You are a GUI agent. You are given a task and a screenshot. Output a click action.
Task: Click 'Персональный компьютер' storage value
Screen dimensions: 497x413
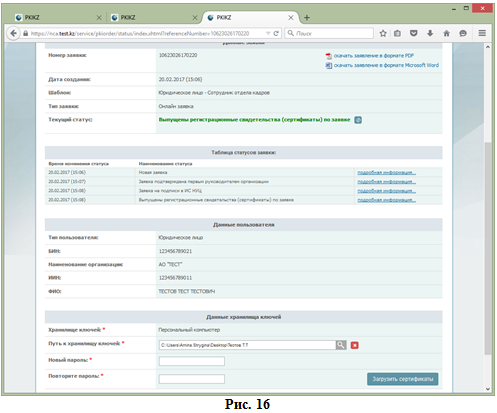pos(189,330)
